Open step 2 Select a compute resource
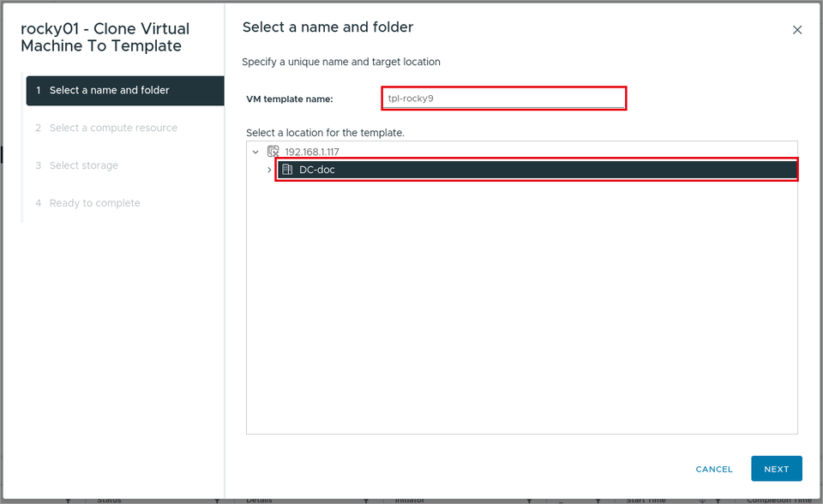Screen dimensions: 823x504 pos(113,128)
